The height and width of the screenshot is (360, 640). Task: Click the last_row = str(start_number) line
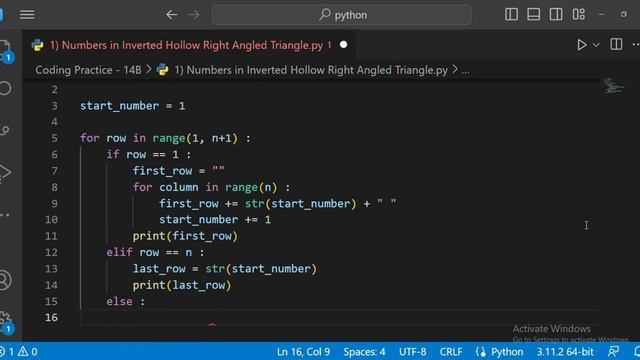224,269
